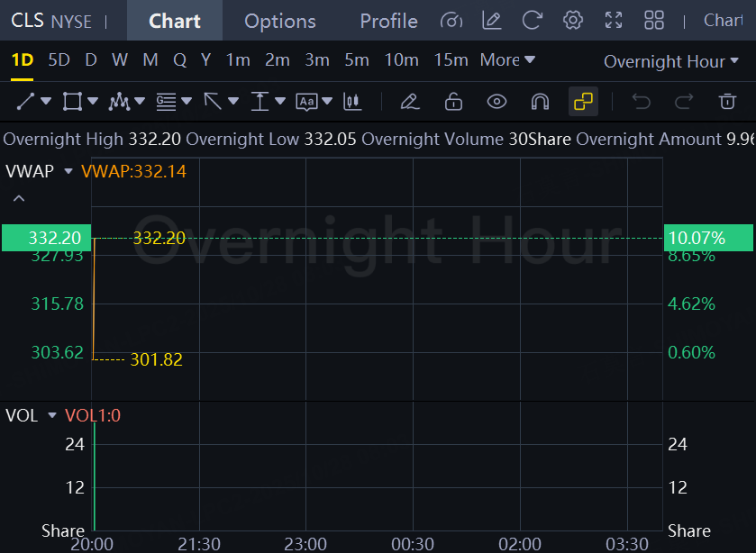
Task: Click the 332.20 current price label
Action: point(46,238)
